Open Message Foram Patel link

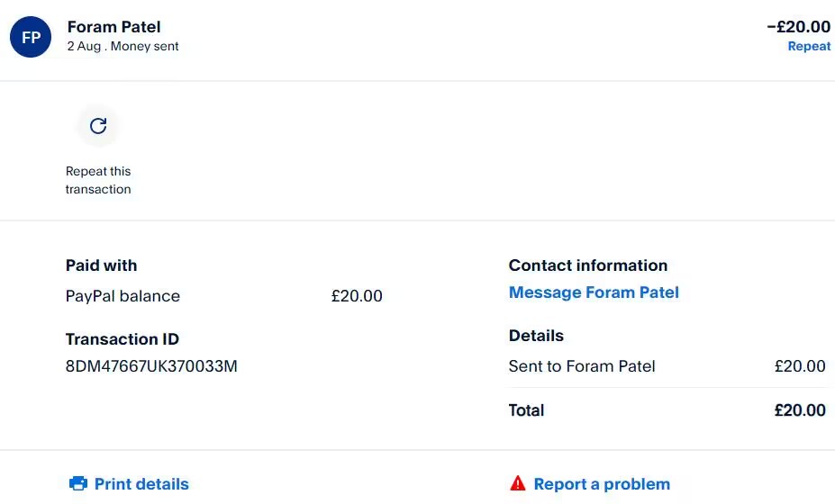[594, 292]
